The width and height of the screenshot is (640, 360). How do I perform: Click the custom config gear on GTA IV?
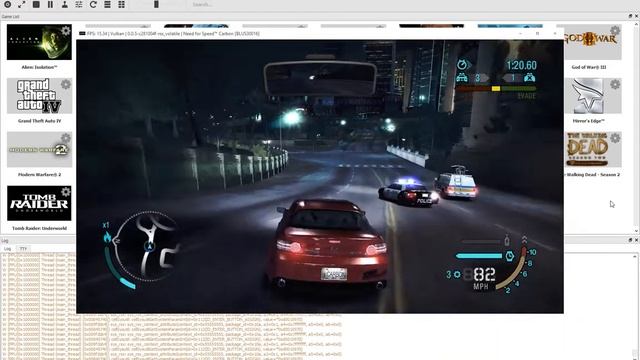(66, 84)
